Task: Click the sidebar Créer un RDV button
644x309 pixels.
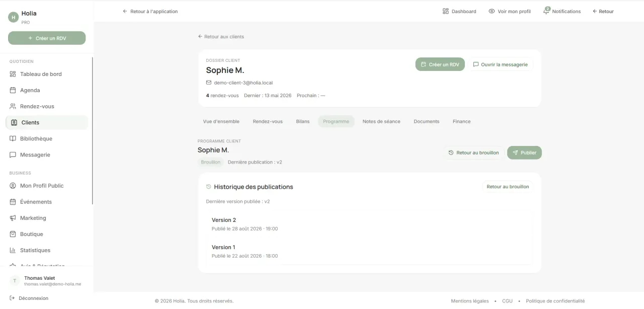Action: point(47,38)
